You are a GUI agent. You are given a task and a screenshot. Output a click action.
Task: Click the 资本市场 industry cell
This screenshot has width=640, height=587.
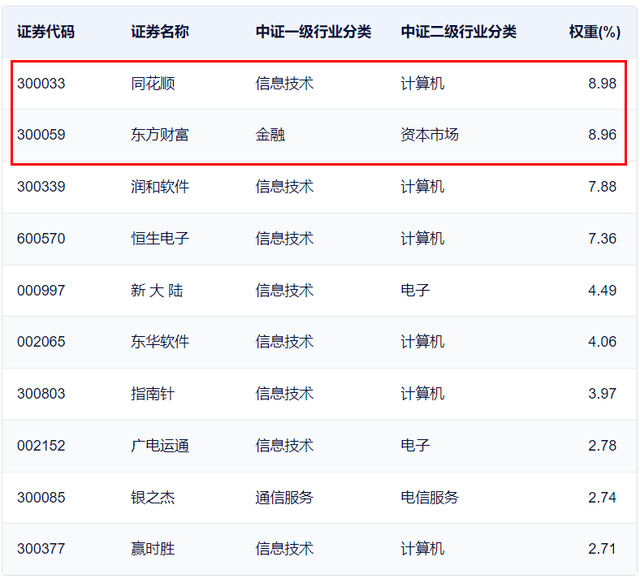coord(429,135)
